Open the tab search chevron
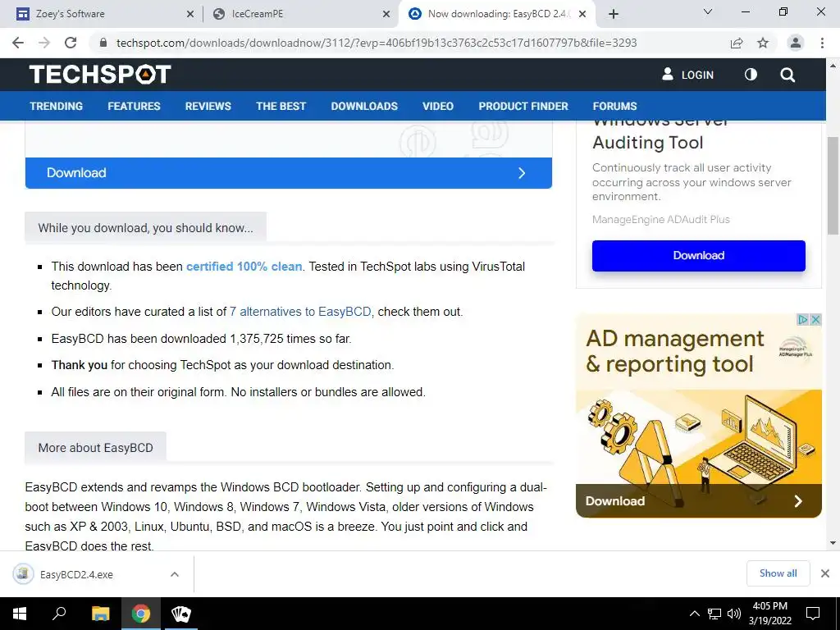840x630 pixels. 708,11
